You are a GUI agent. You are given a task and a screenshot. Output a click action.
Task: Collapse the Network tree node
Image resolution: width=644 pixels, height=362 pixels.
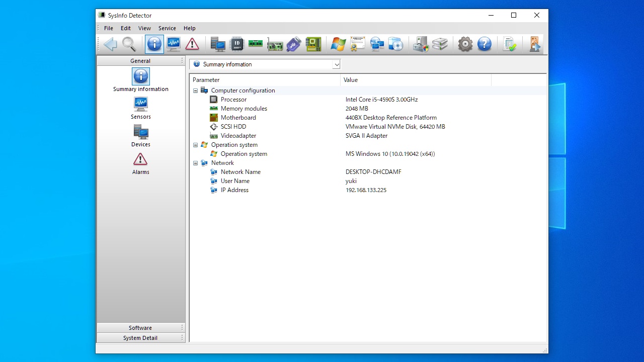[195, 163]
